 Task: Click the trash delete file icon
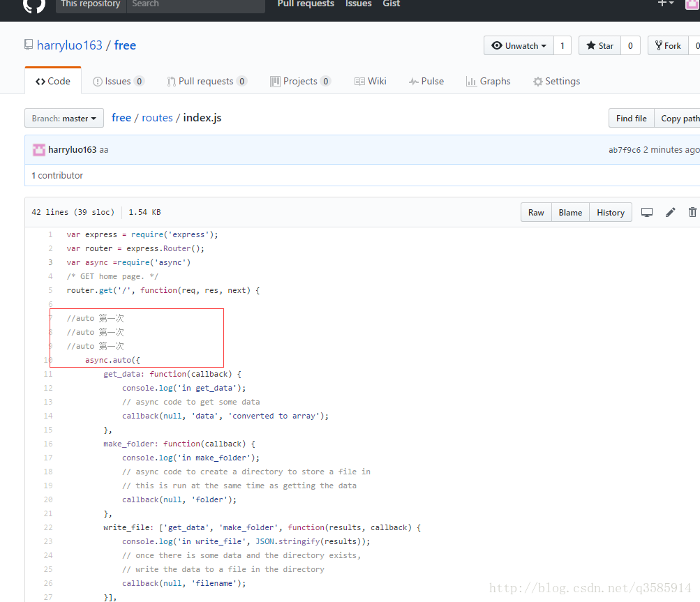[x=692, y=213]
